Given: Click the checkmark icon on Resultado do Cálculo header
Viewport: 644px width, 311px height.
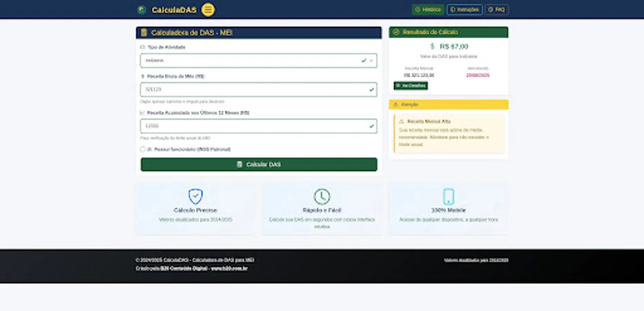Looking at the screenshot, I should coord(397,32).
